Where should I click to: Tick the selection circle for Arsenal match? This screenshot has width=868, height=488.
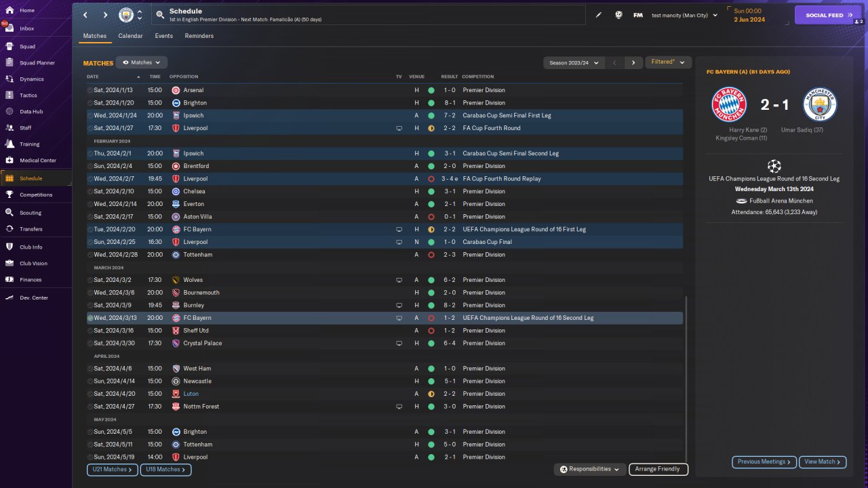point(90,90)
